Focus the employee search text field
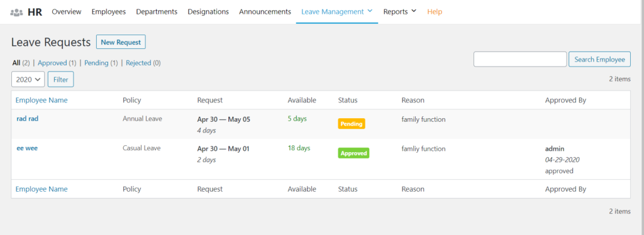The width and height of the screenshot is (644, 235). pyautogui.click(x=520, y=60)
